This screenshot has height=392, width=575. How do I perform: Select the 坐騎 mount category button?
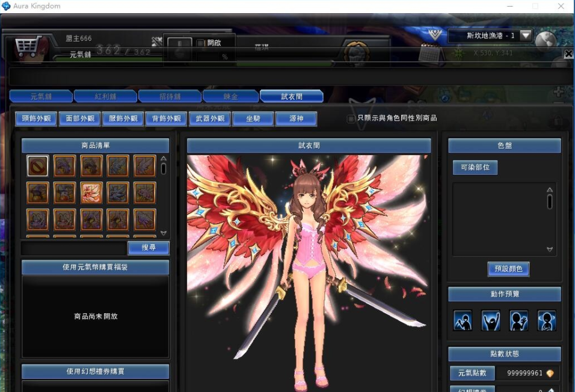pos(253,119)
